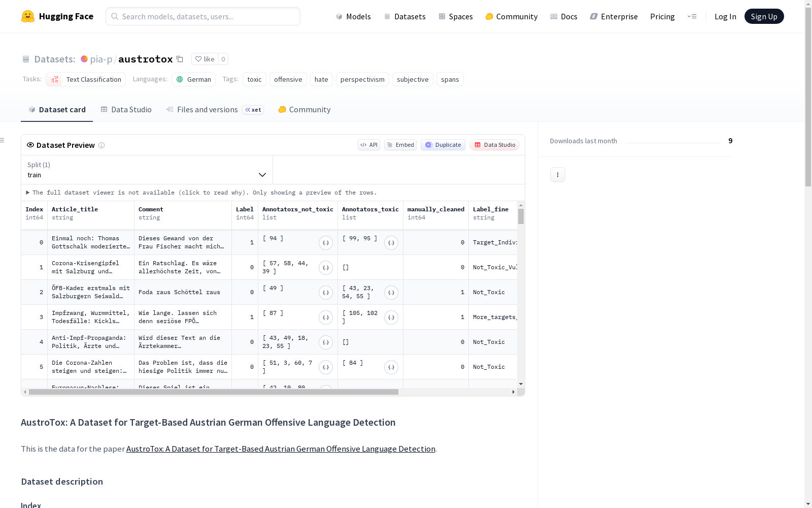Expand Annotators_not_toxic list in row 3
Viewport: 812px width, 508px height.
(326, 317)
